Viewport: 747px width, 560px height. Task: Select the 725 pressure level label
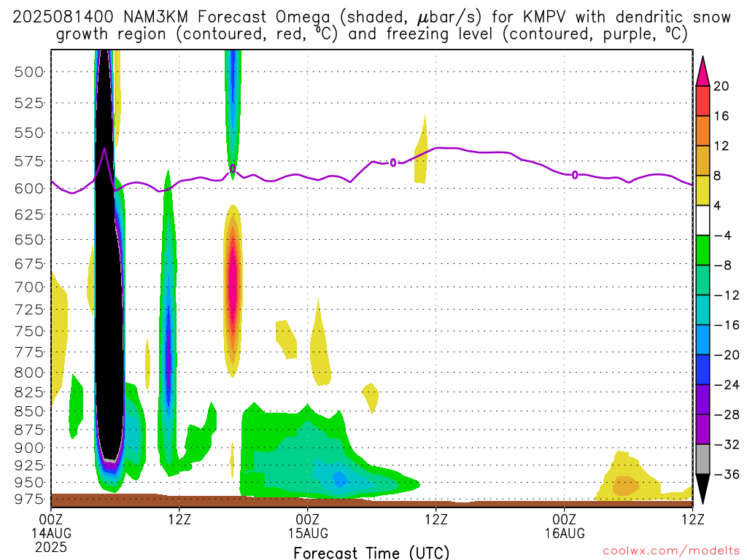coord(29,309)
